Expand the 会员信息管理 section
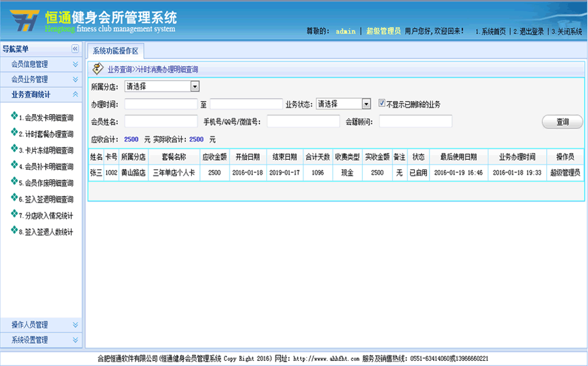Viewport: 588px width, 366px height. click(x=41, y=64)
